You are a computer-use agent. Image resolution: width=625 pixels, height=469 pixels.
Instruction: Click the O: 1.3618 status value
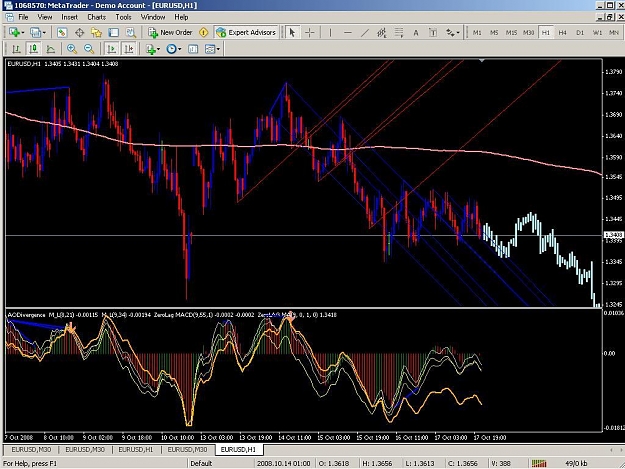click(334, 463)
